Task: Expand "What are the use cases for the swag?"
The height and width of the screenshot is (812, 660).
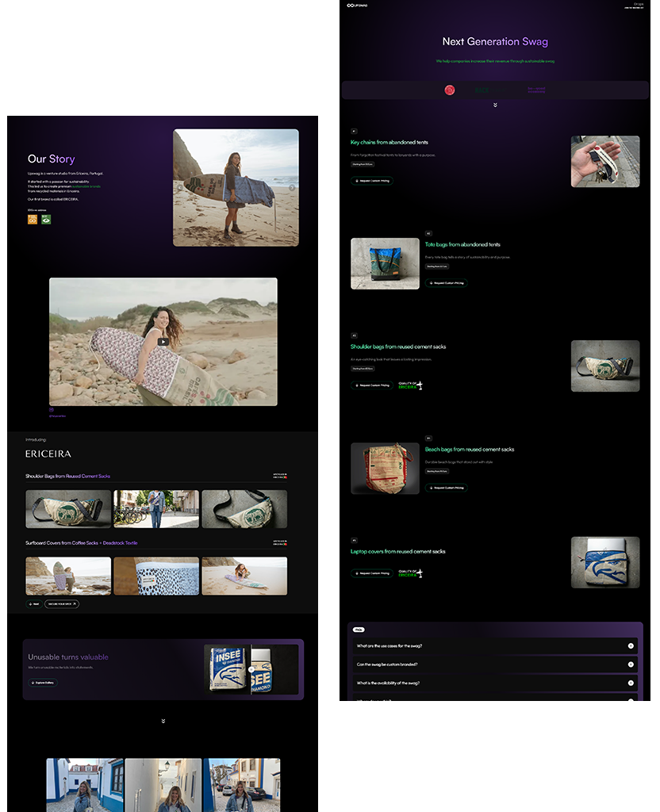Action: pyautogui.click(x=631, y=645)
